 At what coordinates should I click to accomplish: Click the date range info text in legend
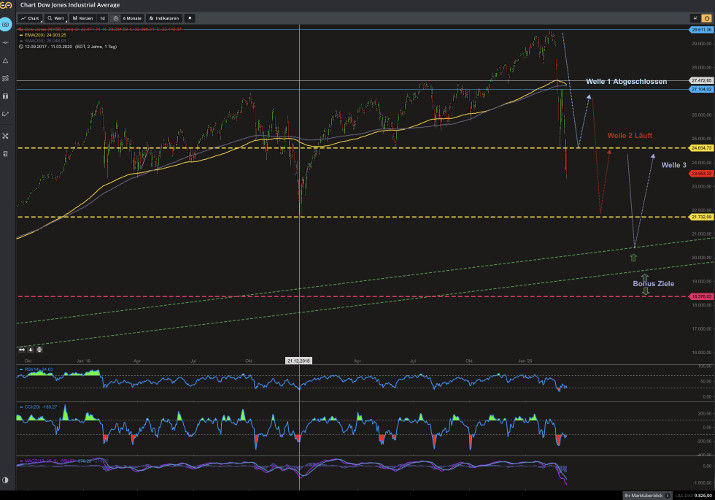pos(68,46)
